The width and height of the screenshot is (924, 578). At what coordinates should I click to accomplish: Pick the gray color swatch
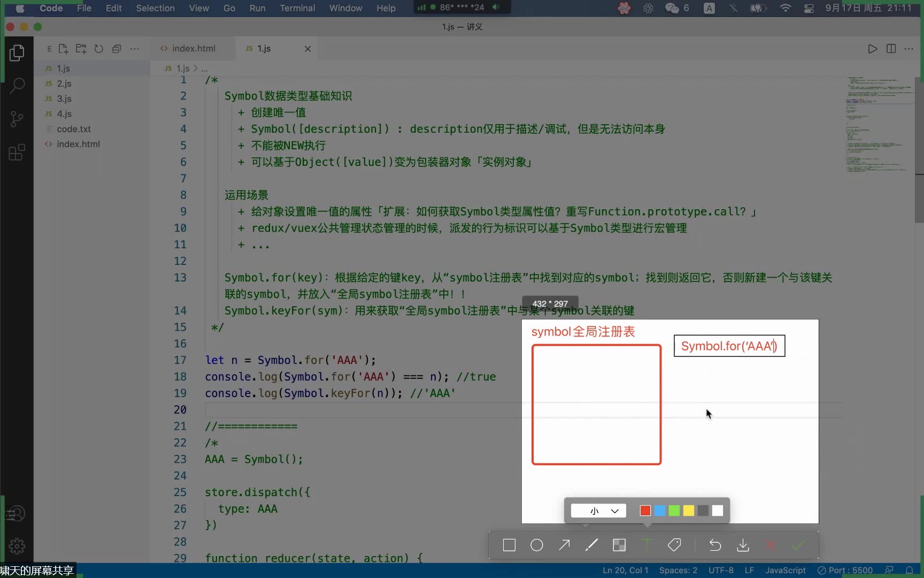703,511
